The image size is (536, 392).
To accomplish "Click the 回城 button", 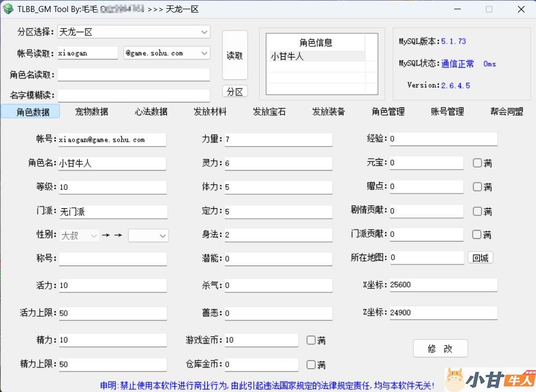I will [480, 258].
